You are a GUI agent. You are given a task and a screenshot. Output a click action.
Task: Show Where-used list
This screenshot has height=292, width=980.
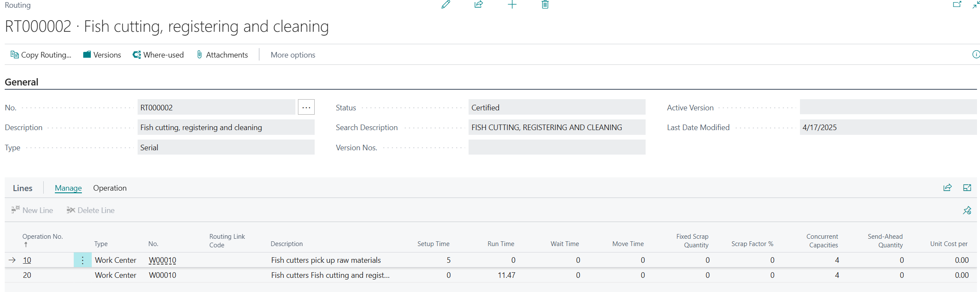(158, 55)
